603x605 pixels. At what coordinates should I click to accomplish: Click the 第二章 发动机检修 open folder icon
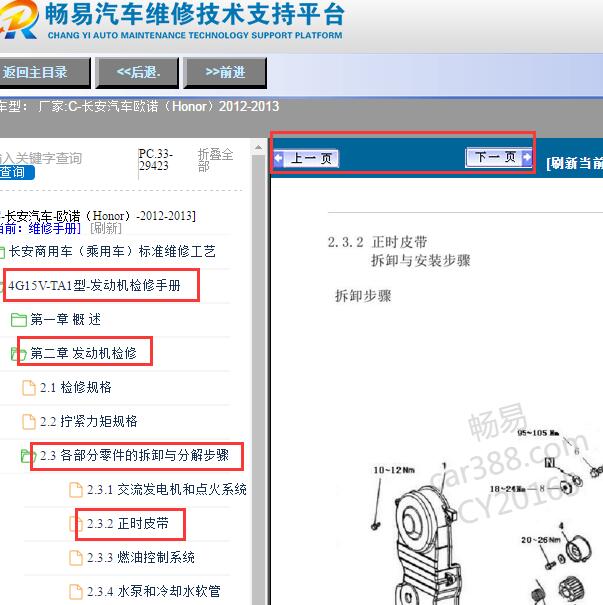(x=18, y=354)
